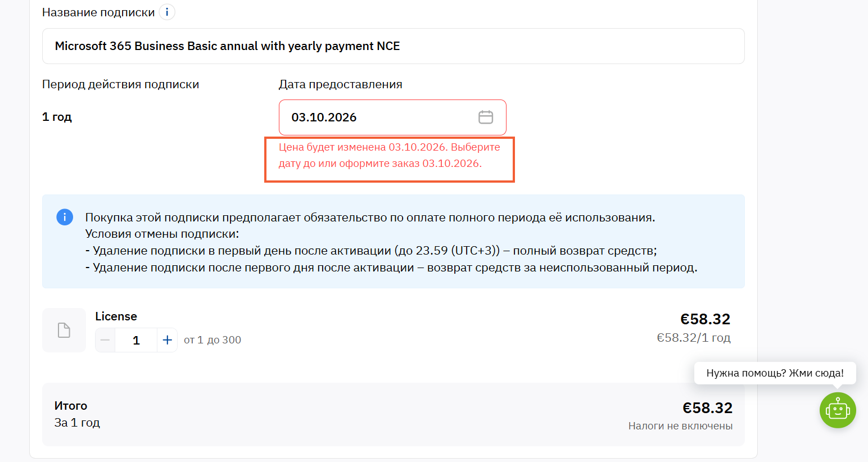The height and width of the screenshot is (462, 868).
Task: Click the '€58.32/1 год' price text
Action: (694, 338)
